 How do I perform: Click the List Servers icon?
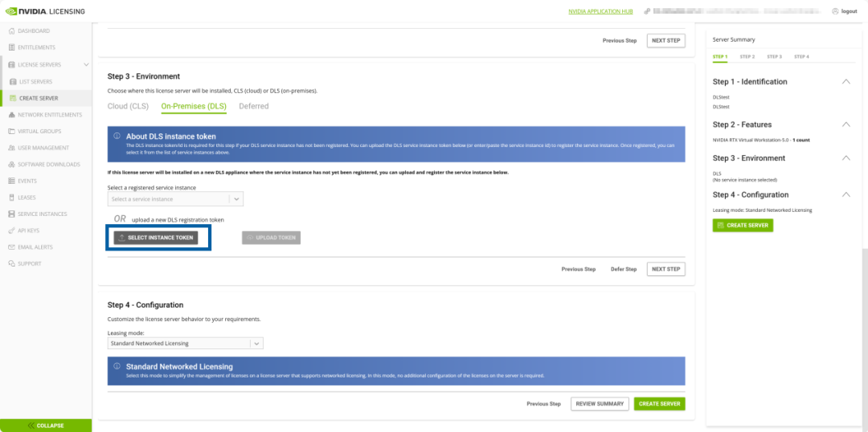click(x=14, y=81)
